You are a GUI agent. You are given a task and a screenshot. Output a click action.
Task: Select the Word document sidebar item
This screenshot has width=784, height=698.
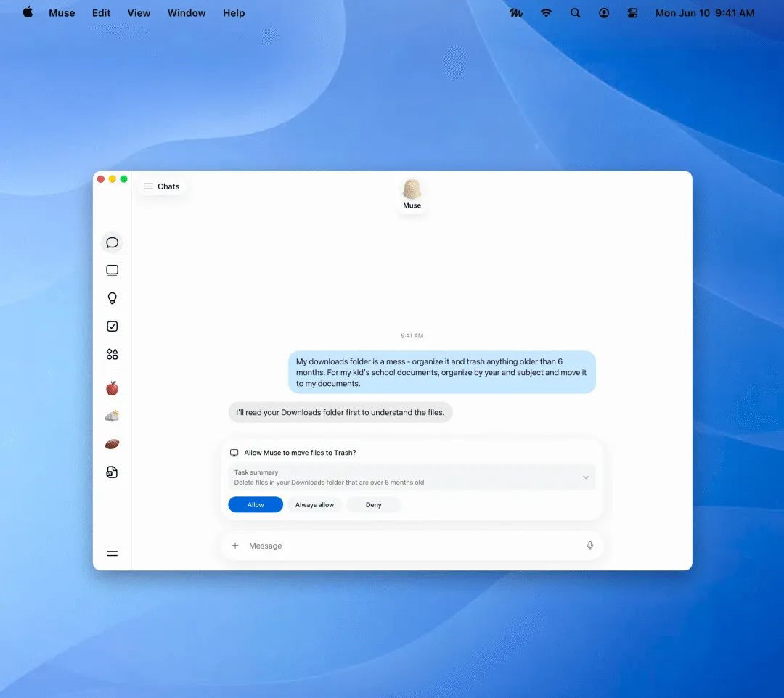coord(112,472)
